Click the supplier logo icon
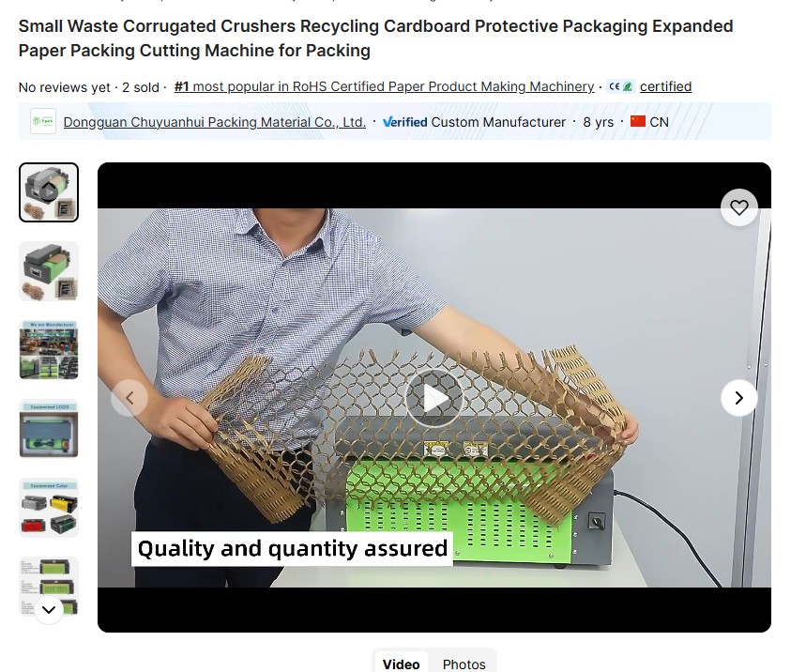 [43, 121]
